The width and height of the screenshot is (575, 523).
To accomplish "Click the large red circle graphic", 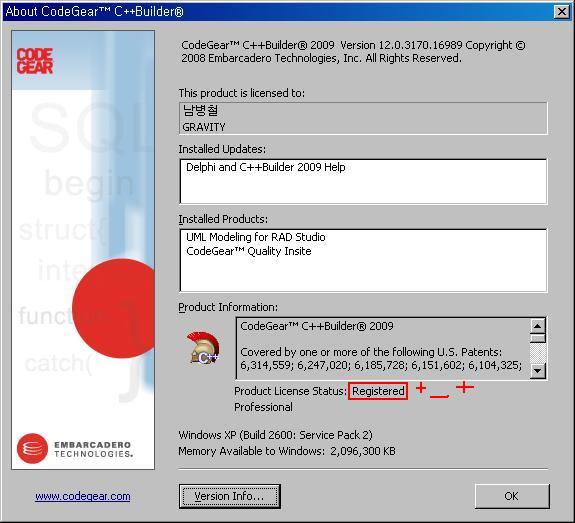I will [x=113, y=308].
